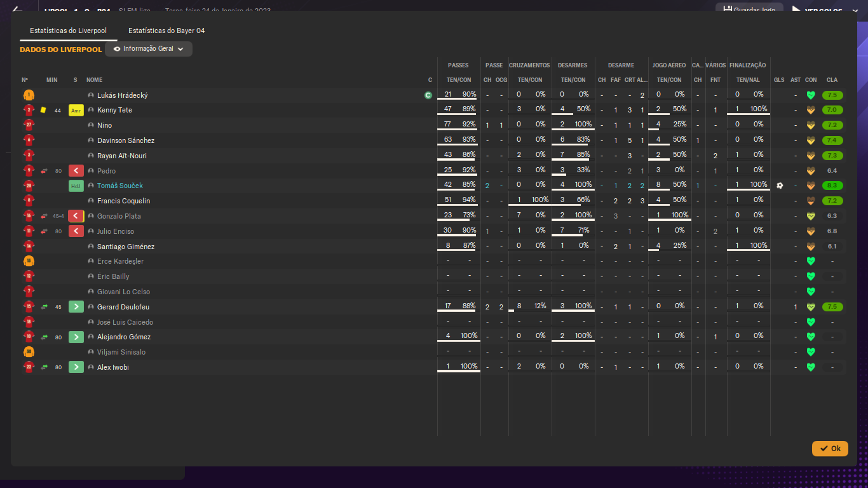Click Julio Enciso's red substitution arrows icon
This screenshot has width=868, height=488.
[x=44, y=231]
